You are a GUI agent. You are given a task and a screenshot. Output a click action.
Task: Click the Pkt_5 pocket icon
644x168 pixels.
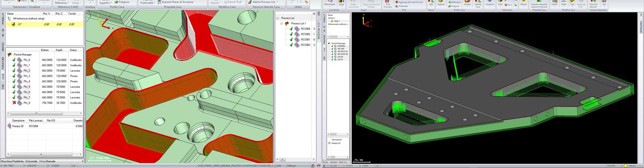click(x=19, y=87)
